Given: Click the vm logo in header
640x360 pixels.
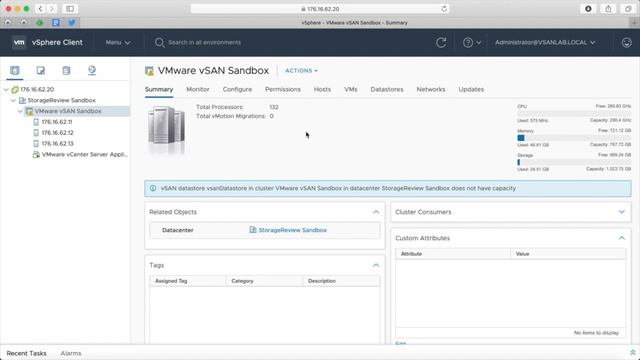Looking at the screenshot, I should coord(19,42).
